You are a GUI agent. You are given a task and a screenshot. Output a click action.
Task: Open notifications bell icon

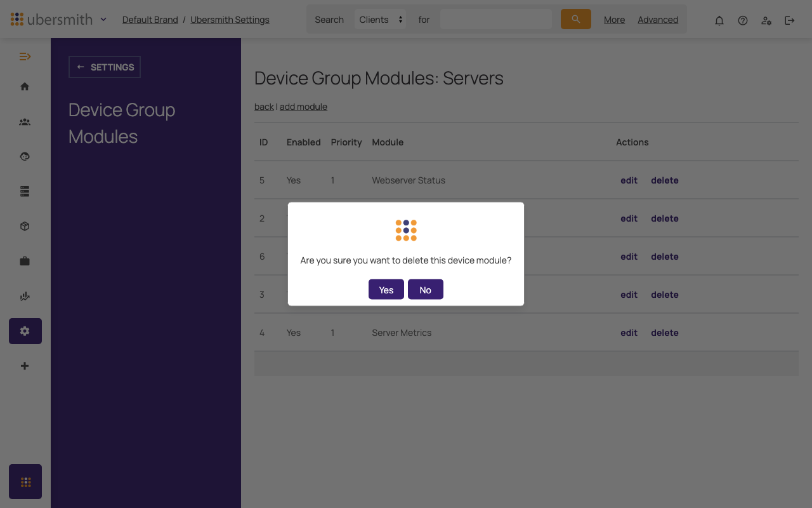click(719, 20)
